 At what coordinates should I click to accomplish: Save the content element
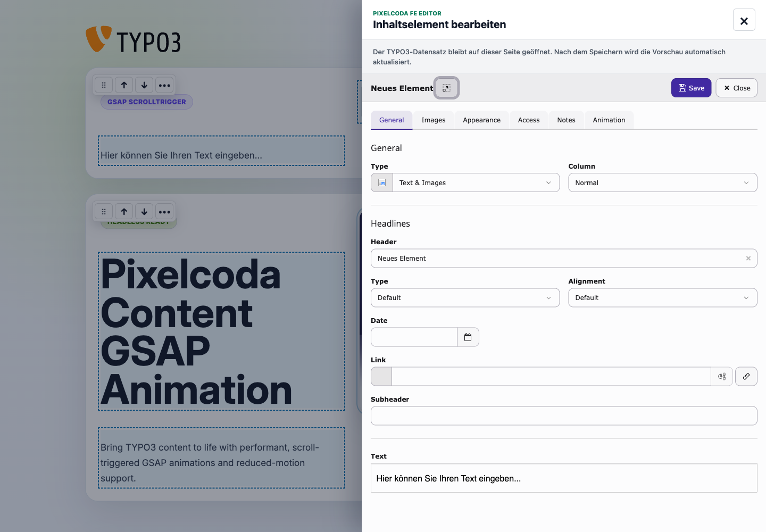(691, 88)
